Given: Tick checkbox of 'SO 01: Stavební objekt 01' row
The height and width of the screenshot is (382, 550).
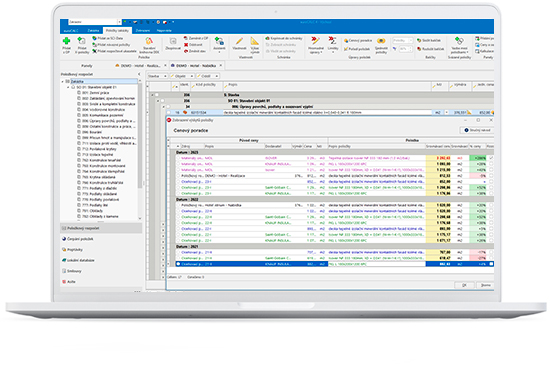Looking at the screenshot, I should pyautogui.click(x=163, y=101).
